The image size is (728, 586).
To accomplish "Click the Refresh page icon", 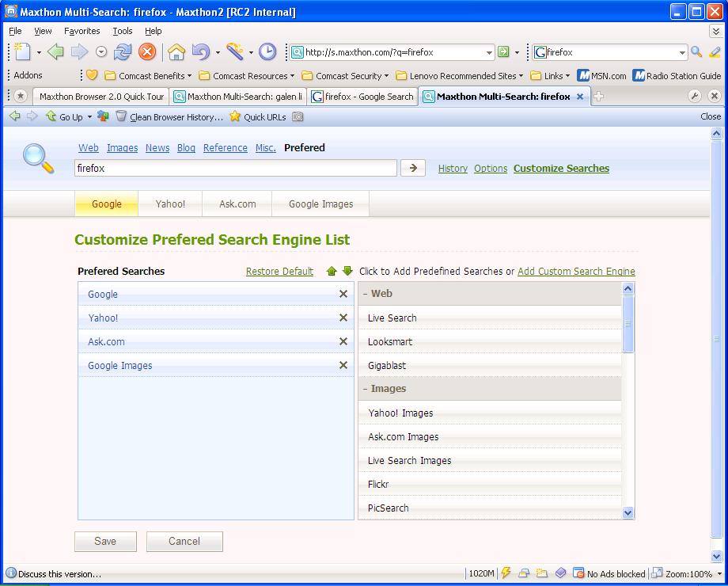I will (x=123, y=51).
